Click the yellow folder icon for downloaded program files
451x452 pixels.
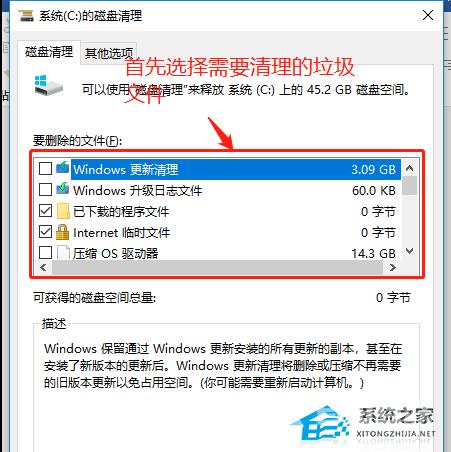point(63,211)
